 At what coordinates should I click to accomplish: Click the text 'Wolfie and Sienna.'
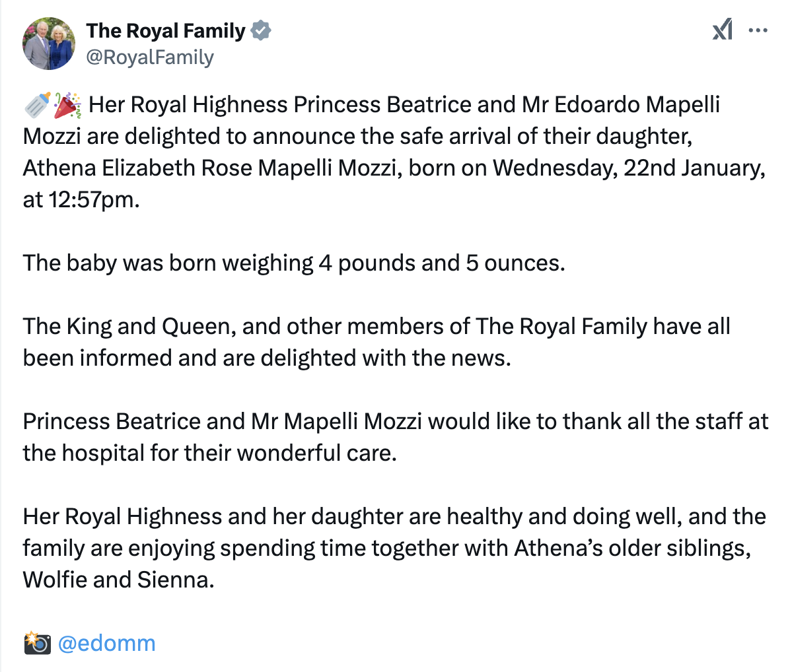pyautogui.click(x=119, y=580)
